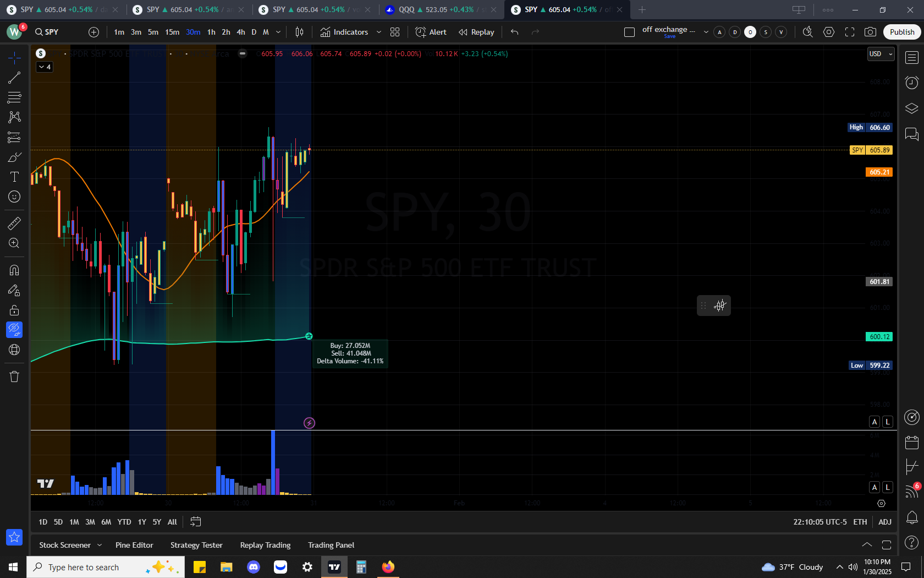Select the ruler measure tool
Screen dimensions: 924x578
point(14,223)
